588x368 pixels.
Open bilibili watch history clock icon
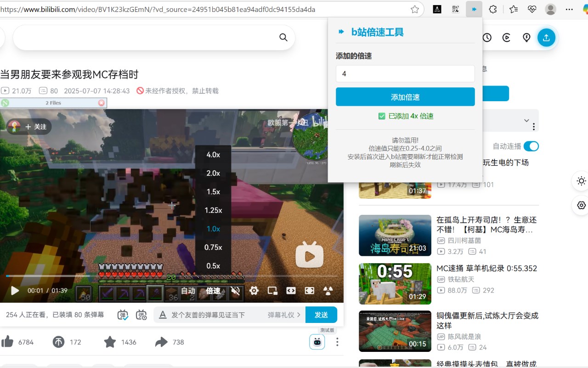tap(487, 38)
